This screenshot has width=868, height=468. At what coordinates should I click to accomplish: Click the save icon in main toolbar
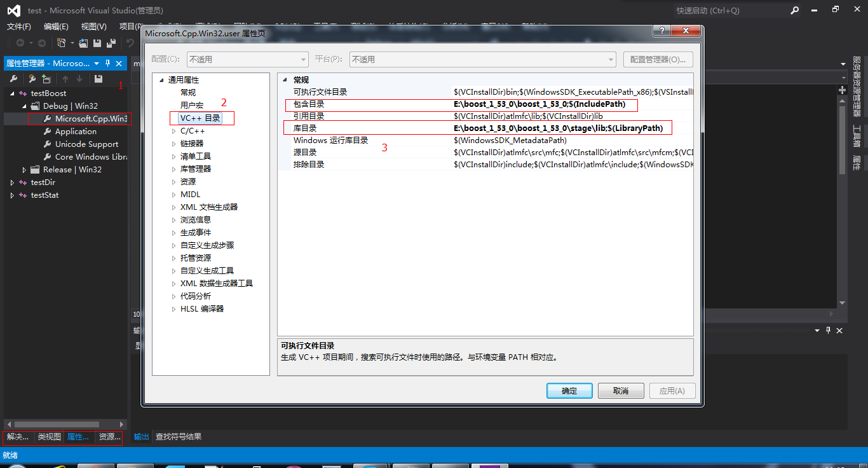click(97, 43)
